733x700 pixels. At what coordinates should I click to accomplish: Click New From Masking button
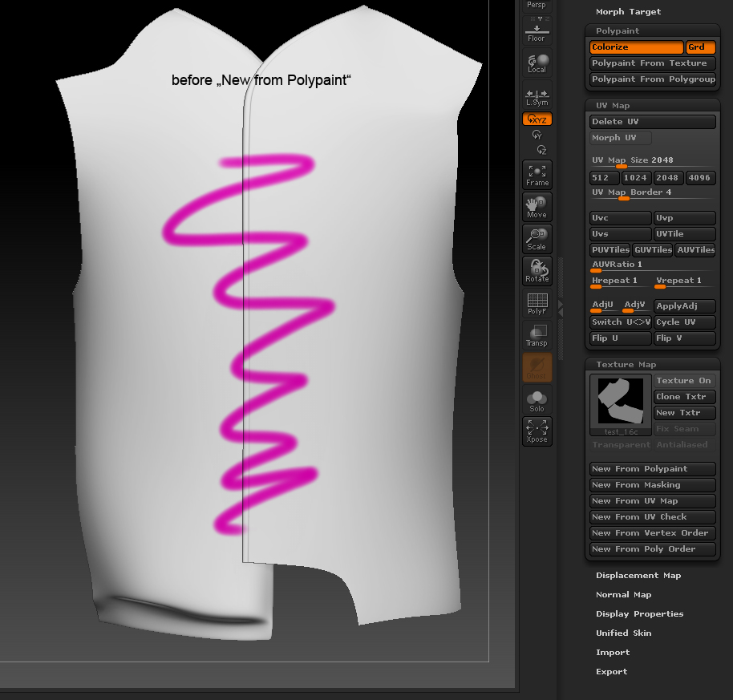click(x=653, y=485)
